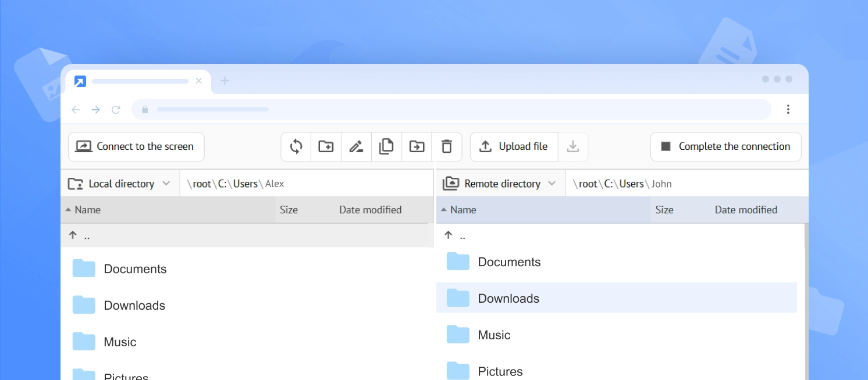The width and height of the screenshot is (868, 380).
Task: Open the browser three-dot menu
Action: pyautogui.click(x=788, y=109)
